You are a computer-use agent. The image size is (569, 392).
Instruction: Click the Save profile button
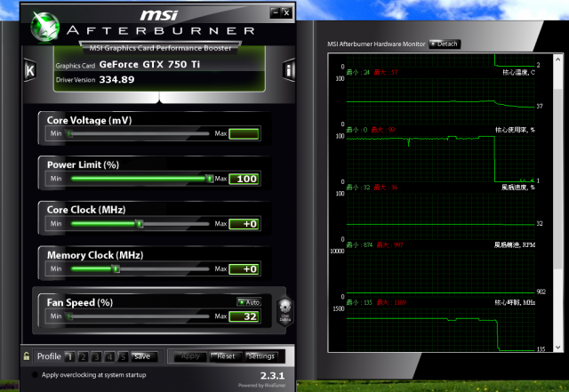pos(144,356)
